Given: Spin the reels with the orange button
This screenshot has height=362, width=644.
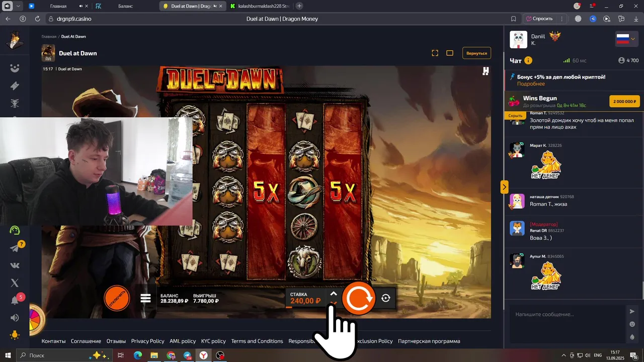Looking at the screenshot, I should (359, 298).
